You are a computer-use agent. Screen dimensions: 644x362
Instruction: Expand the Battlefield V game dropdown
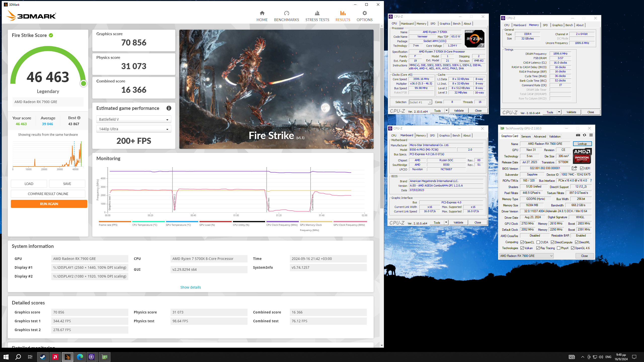[134, 119]
